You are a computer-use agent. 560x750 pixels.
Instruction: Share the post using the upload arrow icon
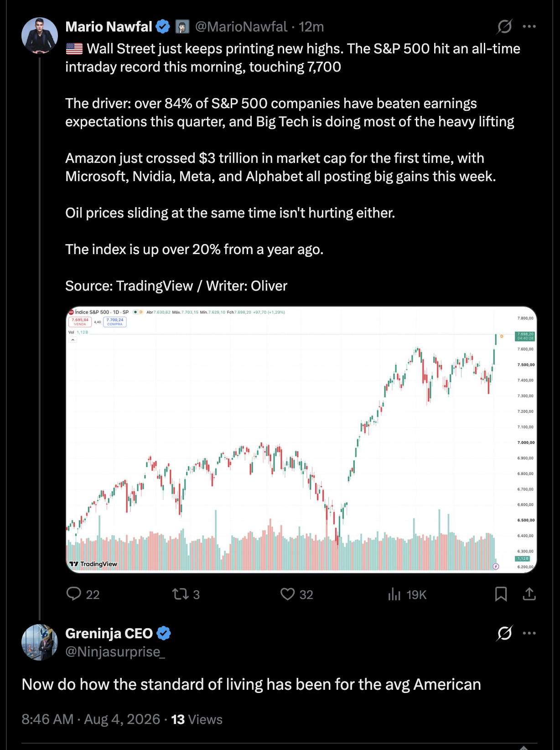pos(529,594)
